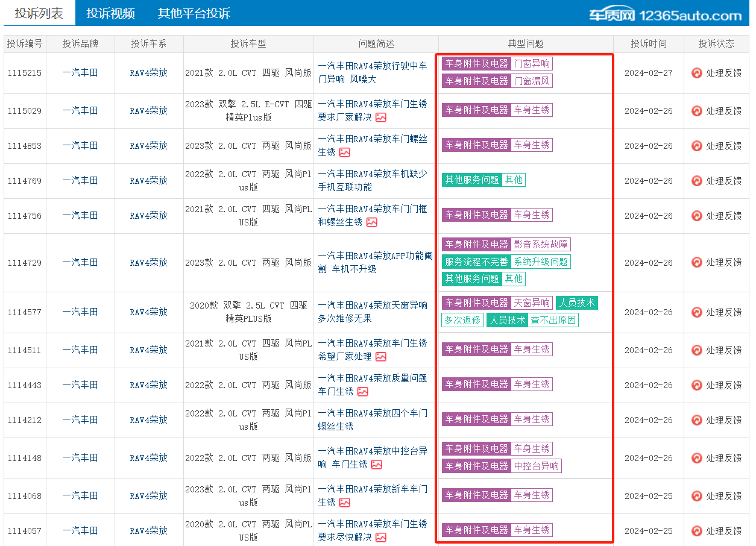Open complaint about APP功能阉割 车机不升级

pos(375,263)
